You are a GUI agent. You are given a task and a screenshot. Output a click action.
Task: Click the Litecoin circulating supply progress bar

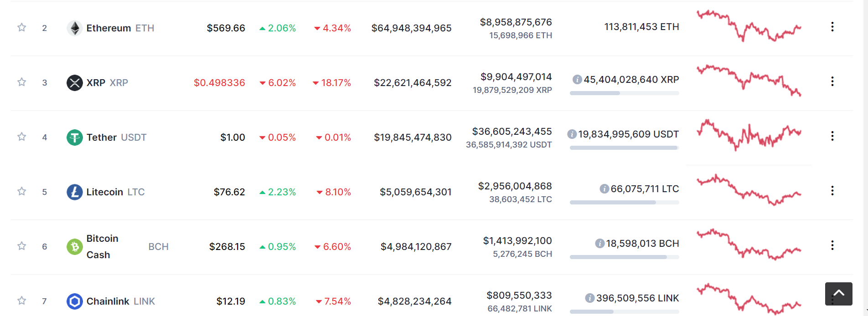[624, 202]
